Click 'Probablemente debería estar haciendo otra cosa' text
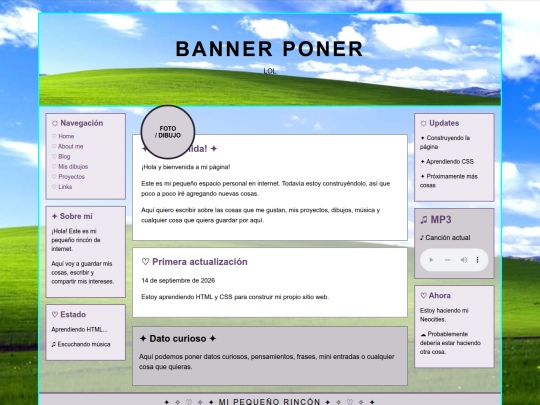Screen dimensions: 540x405 [x=450, y=343]
